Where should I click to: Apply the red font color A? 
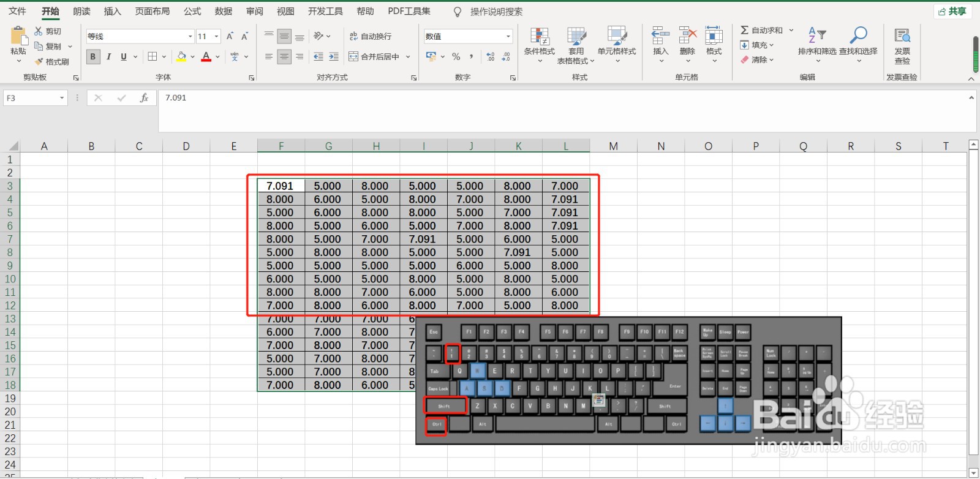[206, 57]
